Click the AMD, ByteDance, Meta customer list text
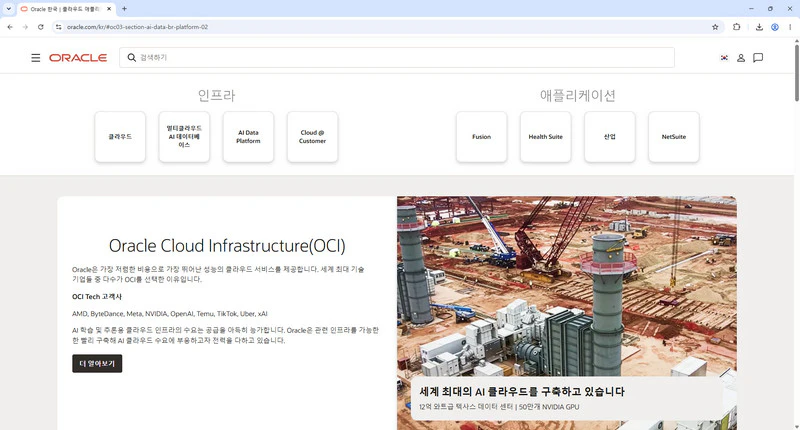 click(169, 314)
